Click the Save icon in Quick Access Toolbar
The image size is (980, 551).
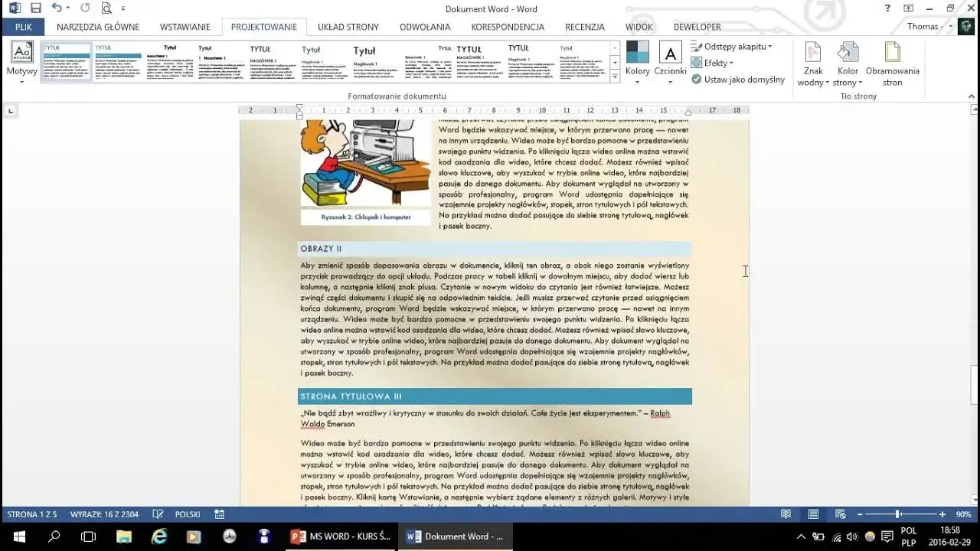tap(35, 7)
